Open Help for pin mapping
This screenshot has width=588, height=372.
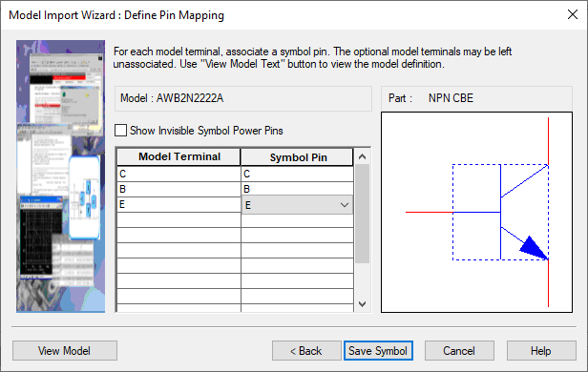coord(541,351)
